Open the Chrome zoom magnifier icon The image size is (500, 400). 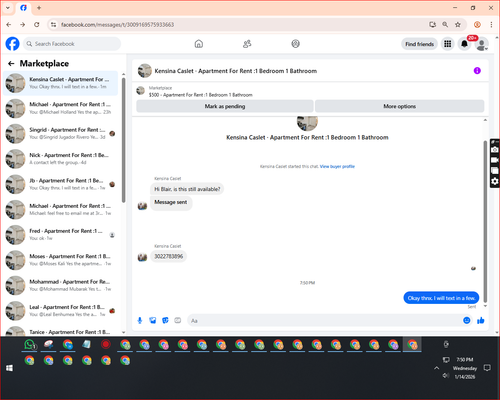click(x=445, y=24)
